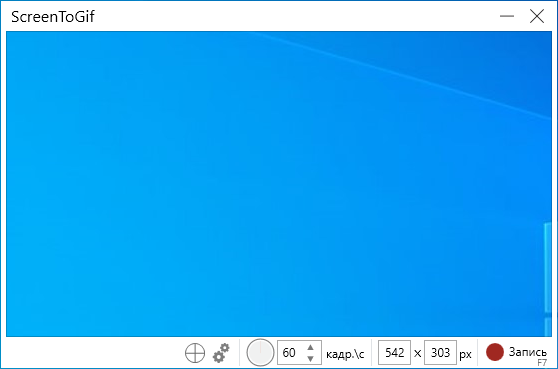Start recording with the Запись button

[x=516, y=352]
